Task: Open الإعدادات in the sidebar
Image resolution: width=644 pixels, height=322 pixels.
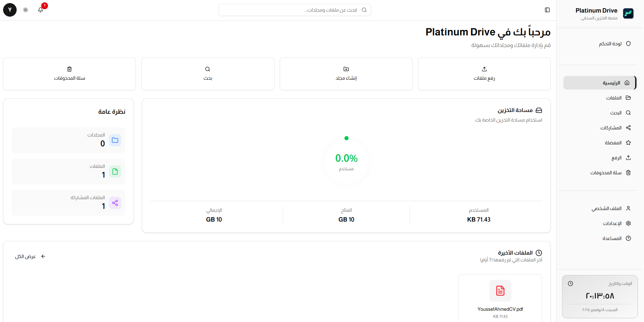Action: click(600, 223)
